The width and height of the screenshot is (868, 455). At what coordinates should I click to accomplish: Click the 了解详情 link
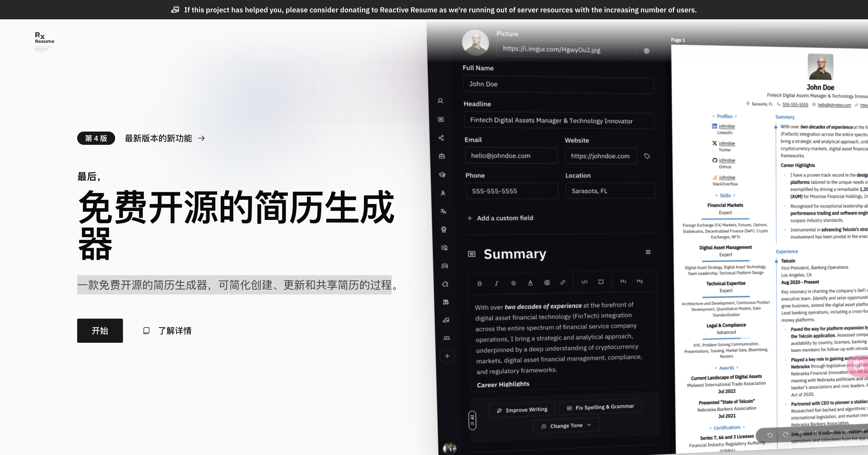(x=175, y=331)
